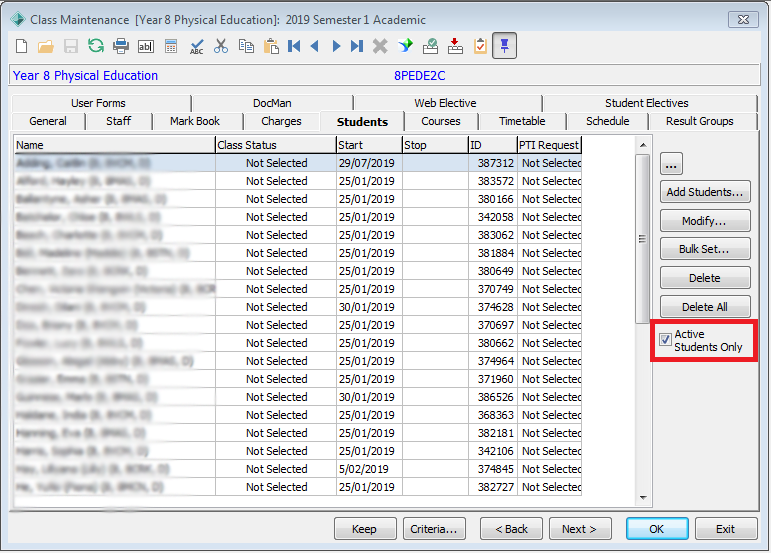This screenshot has width=771, height=553.
Task: Click the tray with green checkmark icon
Action: coord(430,46)
